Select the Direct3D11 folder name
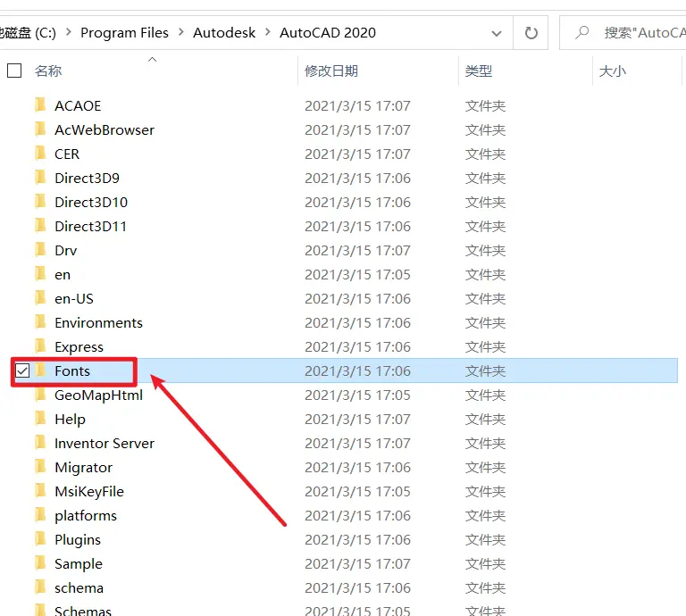 tap(90, 226)
